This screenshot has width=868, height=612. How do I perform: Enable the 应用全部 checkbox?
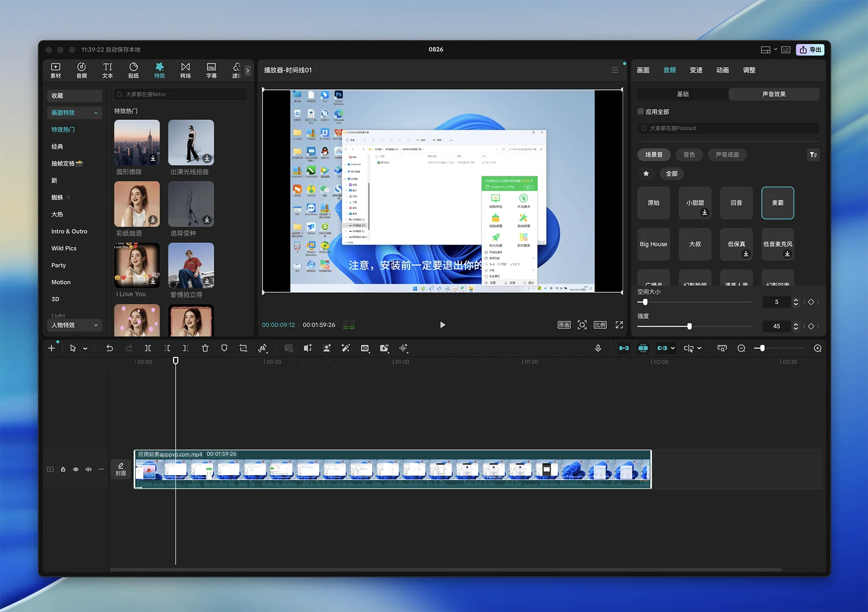click(640, 111)
